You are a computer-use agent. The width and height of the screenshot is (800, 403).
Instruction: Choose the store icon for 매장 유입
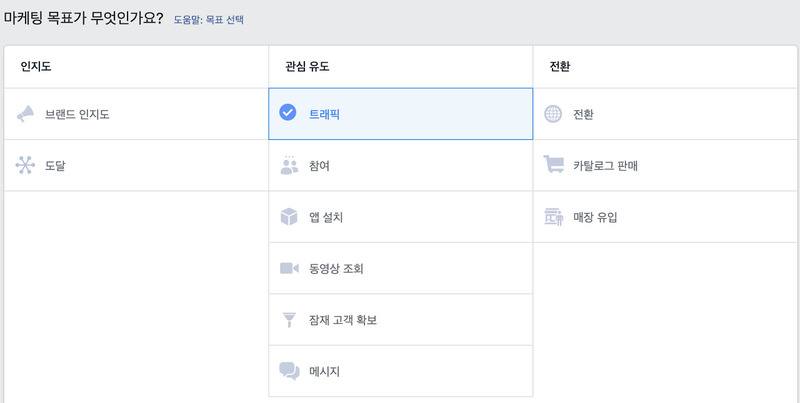pos(554,217)
